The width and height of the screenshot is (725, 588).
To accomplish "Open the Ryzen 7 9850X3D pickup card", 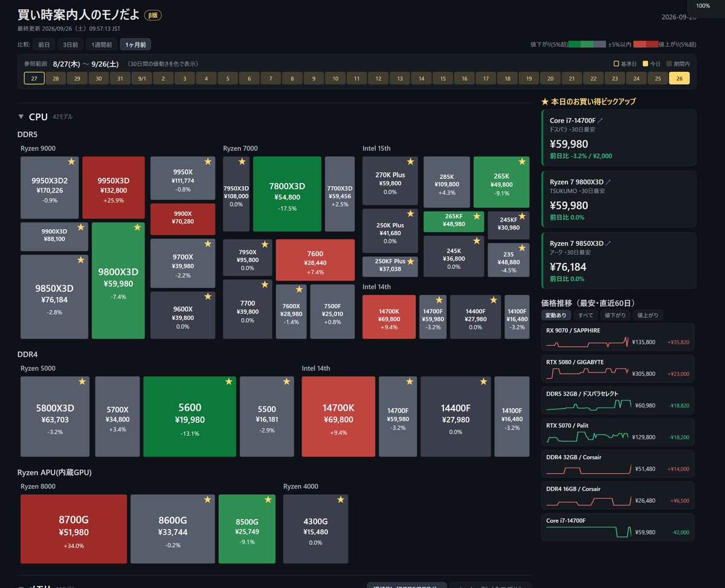I will (x=618, y=260).
